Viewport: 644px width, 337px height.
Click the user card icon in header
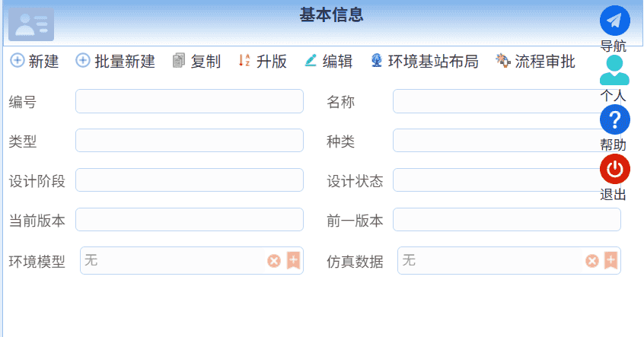click(31, 24)
